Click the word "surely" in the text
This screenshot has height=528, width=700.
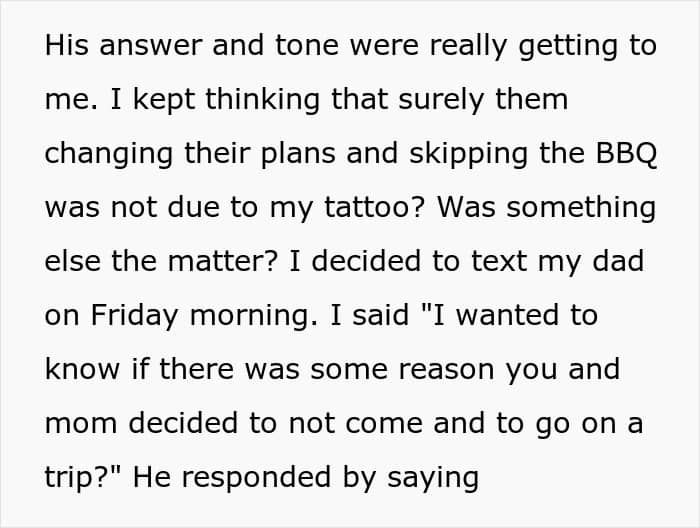pyautogui.click(x=441, y=101)
